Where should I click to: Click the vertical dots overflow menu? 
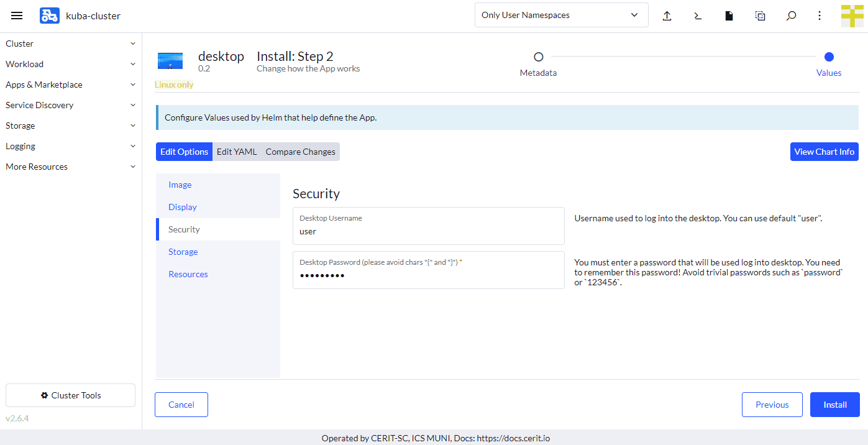(820, 16)
